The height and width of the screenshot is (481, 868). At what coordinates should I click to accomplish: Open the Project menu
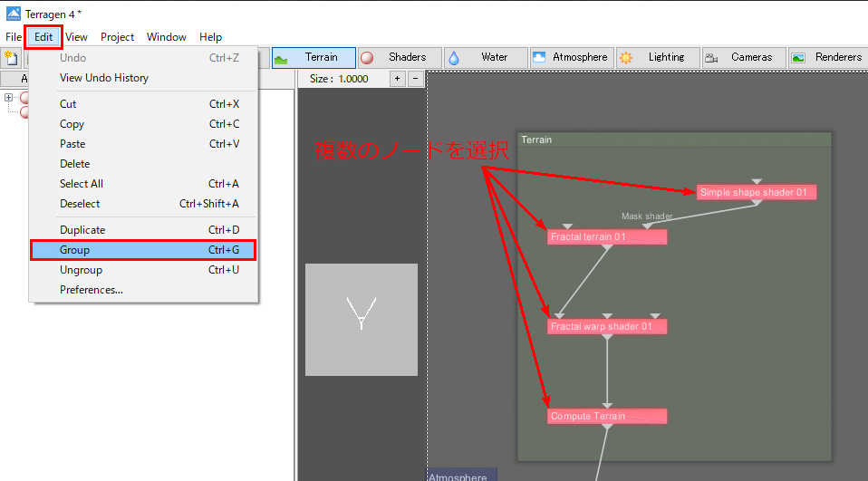click(x=117, y=37)
